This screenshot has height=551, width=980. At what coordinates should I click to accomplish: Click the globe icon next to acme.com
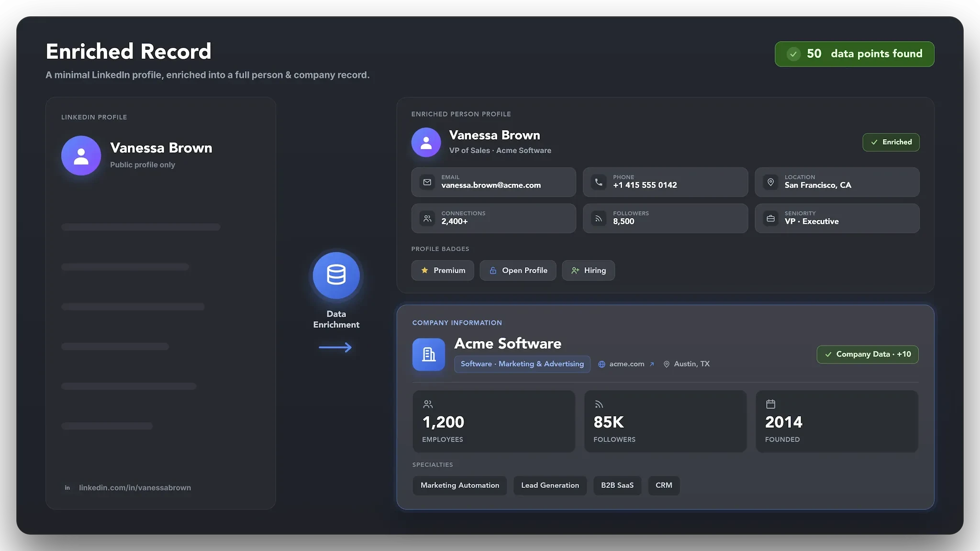point(601,364)
